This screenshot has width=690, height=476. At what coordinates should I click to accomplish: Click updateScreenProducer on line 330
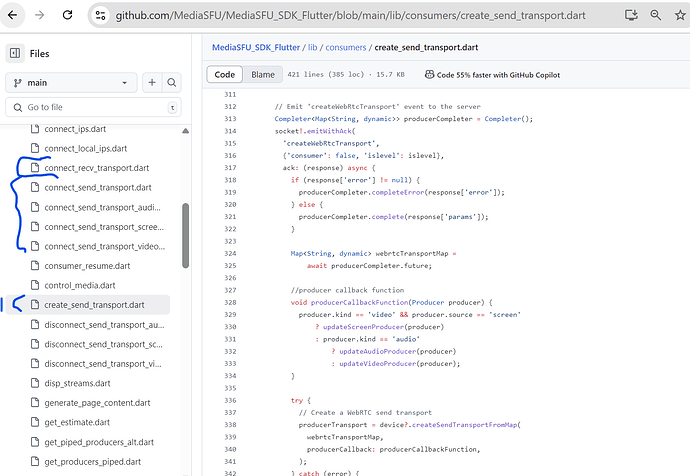tap(363, 327)
